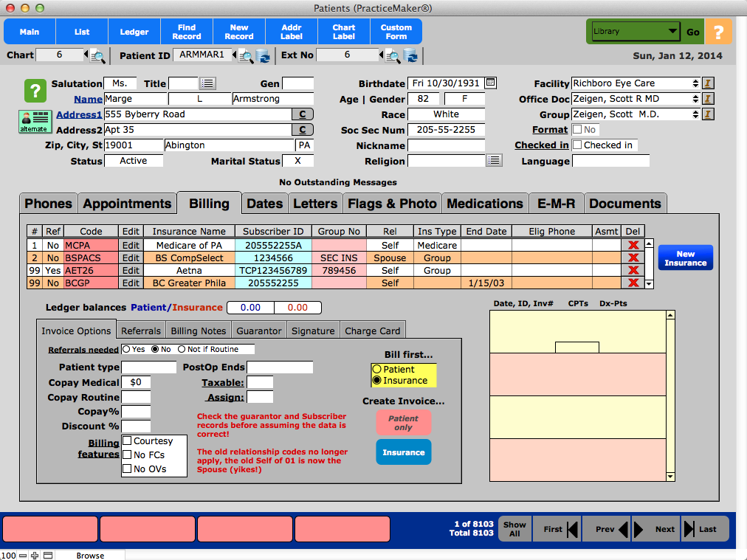Screen dimensions: 747x560
Task: Click the Show All button
Action: point(514,529)
